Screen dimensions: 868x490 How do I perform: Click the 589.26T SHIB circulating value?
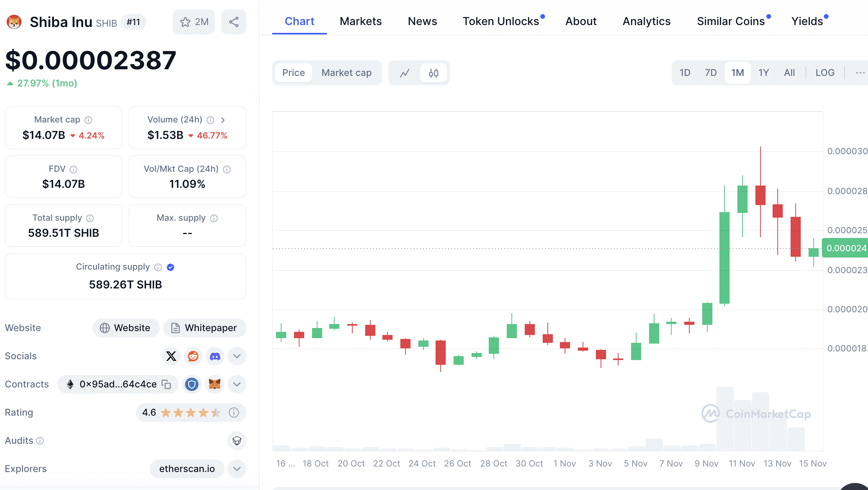click(126, 285)
